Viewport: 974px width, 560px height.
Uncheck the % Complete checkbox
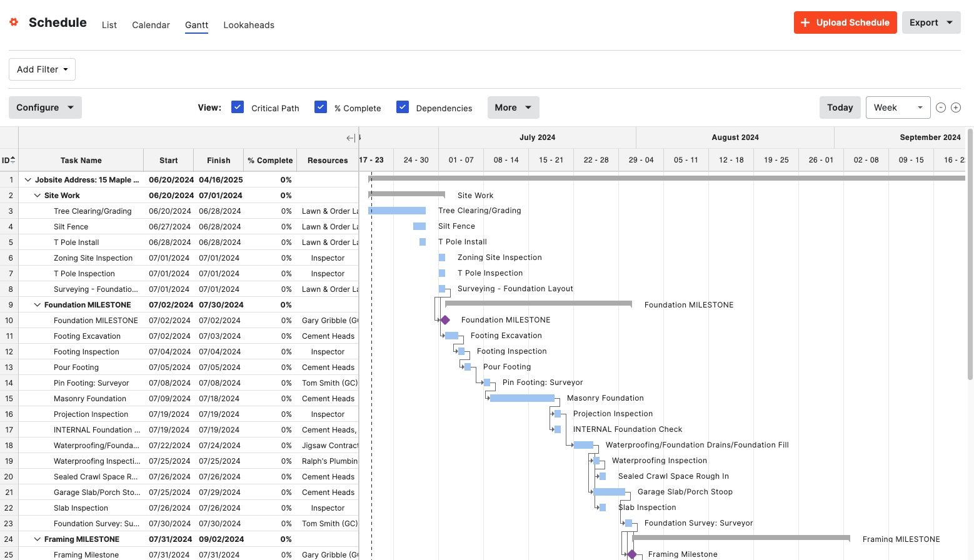tap(321, 107)
